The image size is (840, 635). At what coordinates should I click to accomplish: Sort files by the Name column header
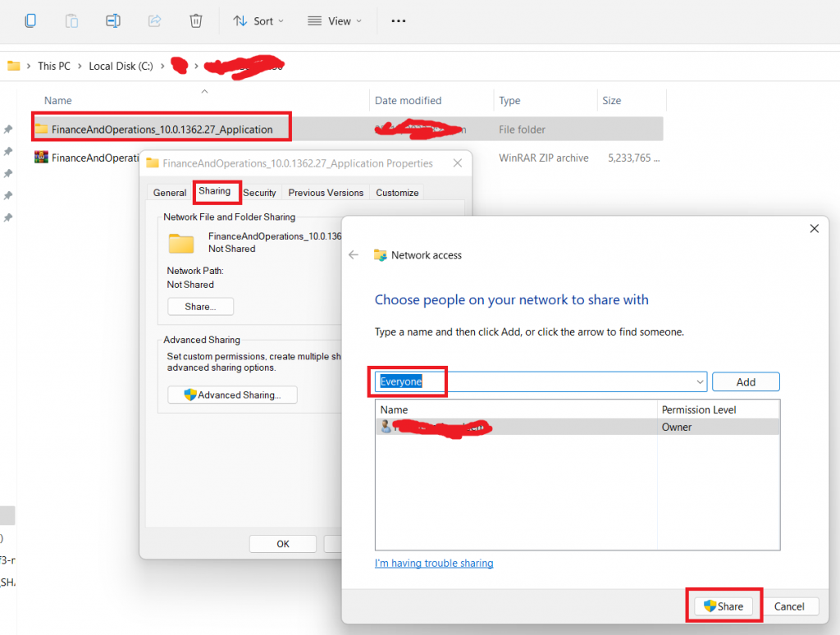tap(58, 100)
